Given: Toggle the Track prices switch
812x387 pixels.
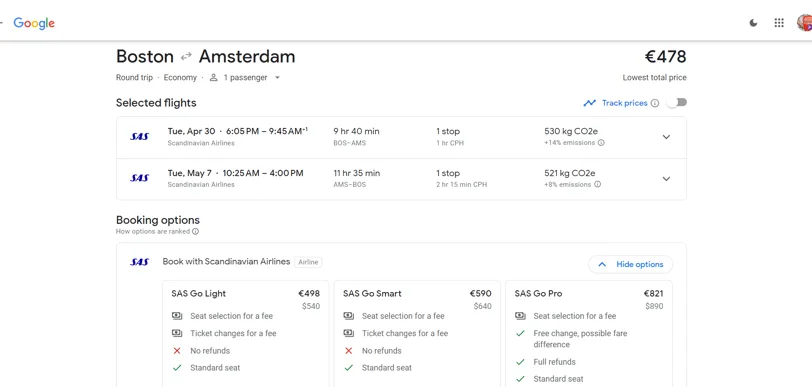Looking at the screenshot, I should point(677,103).
